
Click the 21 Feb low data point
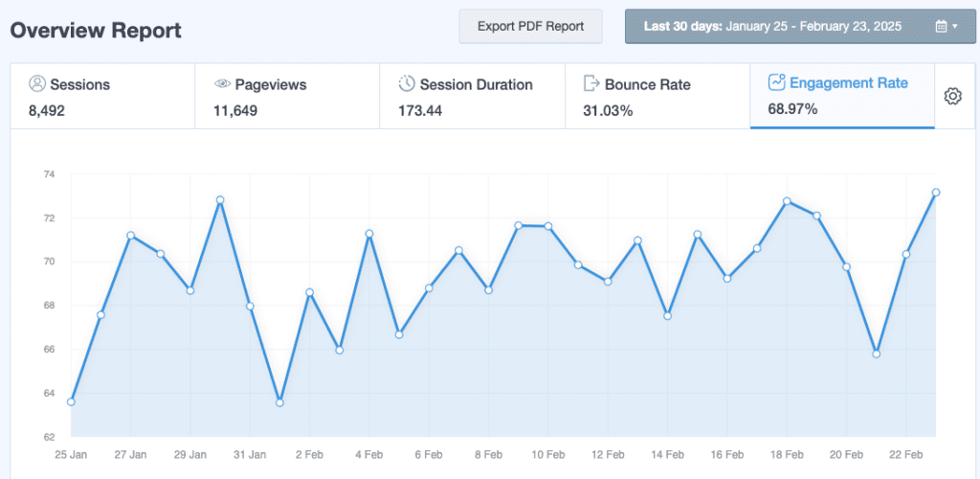point(876,354)
